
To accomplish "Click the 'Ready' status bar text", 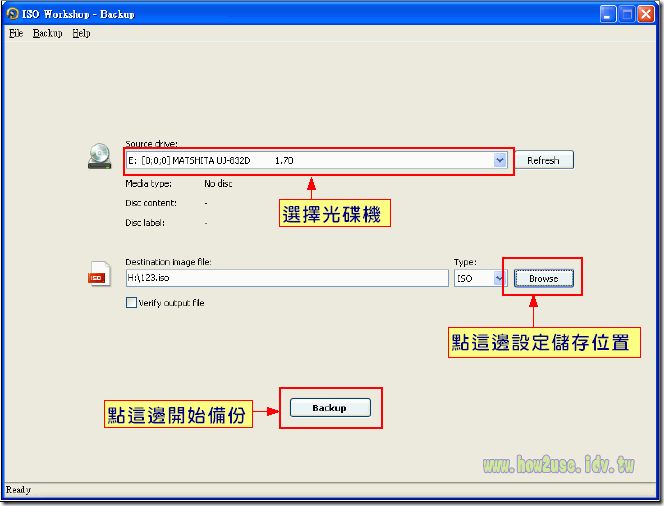I will [x=18, y=490].
